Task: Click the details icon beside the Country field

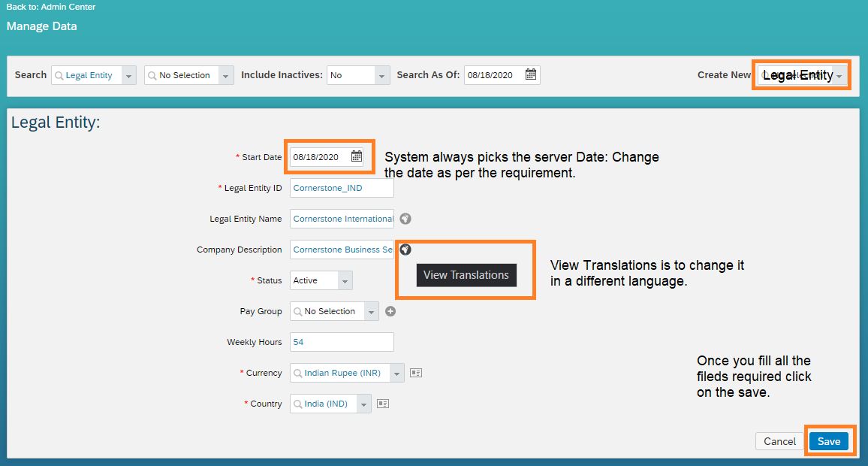Action: pyautogui.click(x=382, y=403)
